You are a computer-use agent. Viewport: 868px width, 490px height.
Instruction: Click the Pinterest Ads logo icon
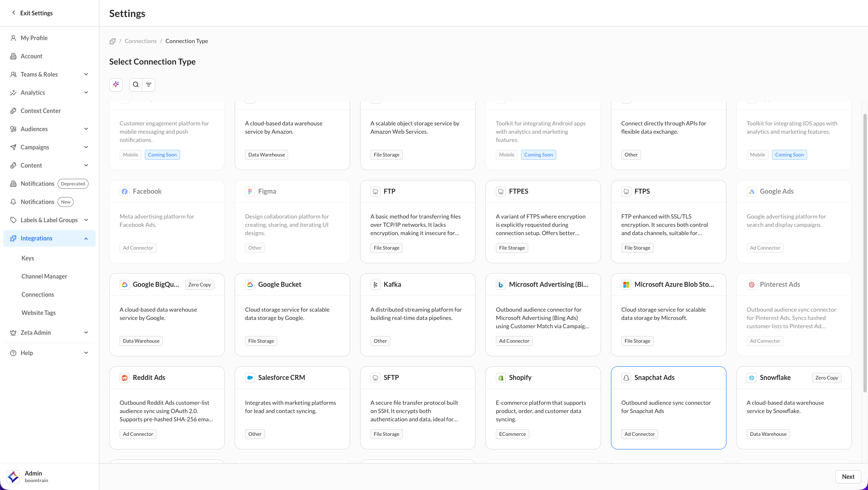[752, 284]
